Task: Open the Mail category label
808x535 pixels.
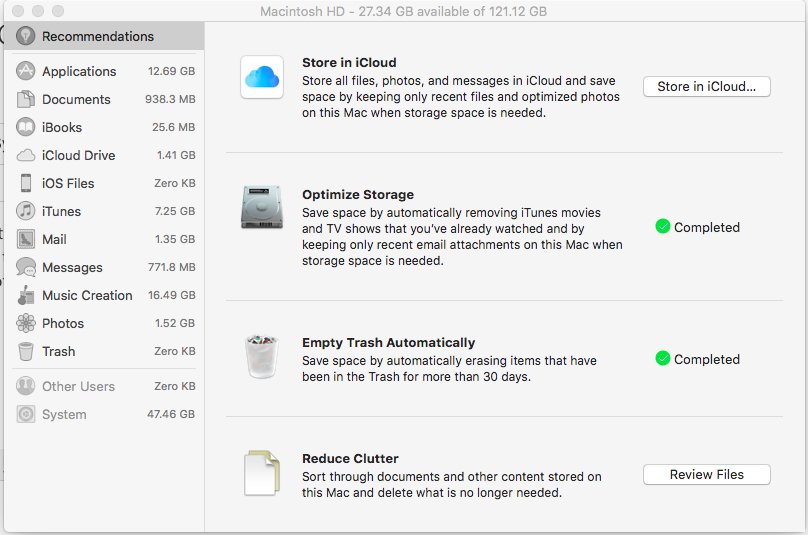Action: [54, 239]
